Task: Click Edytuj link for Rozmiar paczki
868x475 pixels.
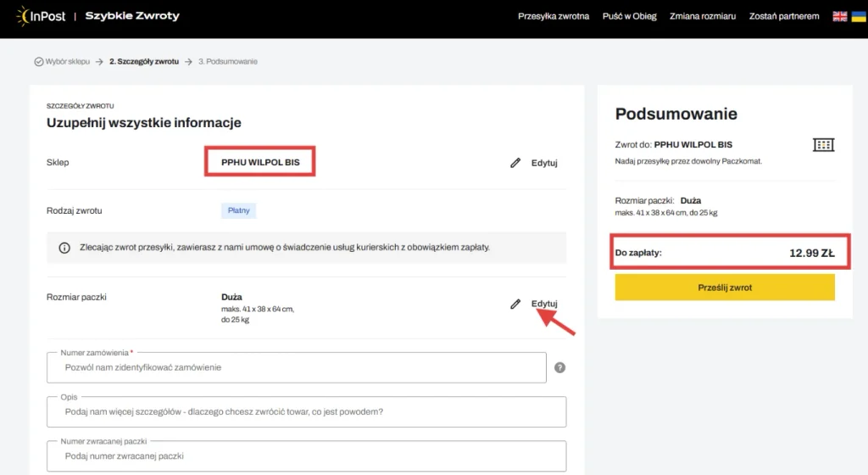Action: 544,304
